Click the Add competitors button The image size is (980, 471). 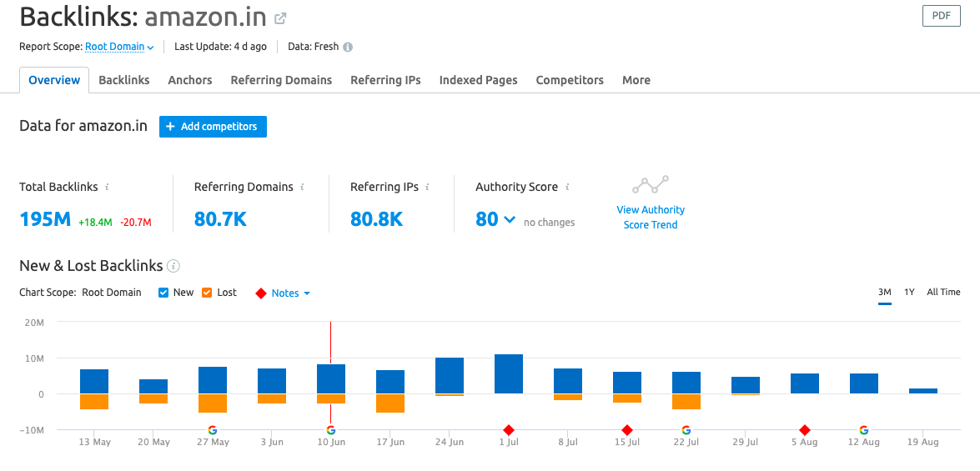pyautogui.click(x=214, y=126)
